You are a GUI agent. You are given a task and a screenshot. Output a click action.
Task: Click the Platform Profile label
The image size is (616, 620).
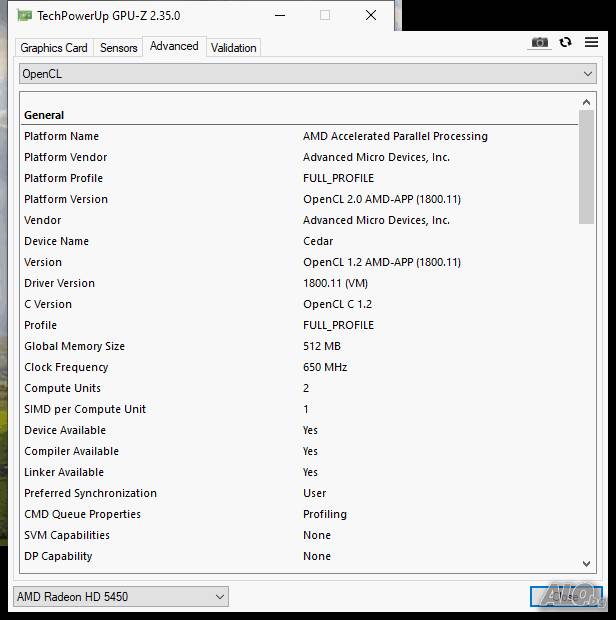(x=63, y=178)
